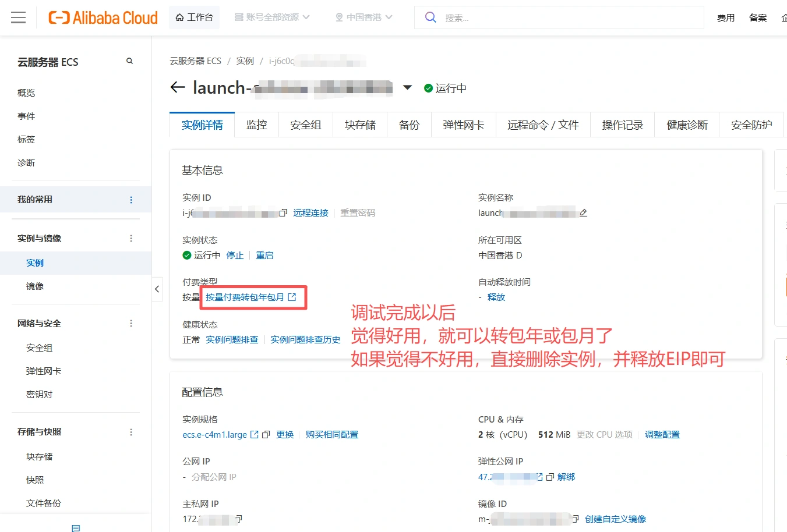Viewport: 787px width, 532px height.
Task: Expand the 账号全部资源 dropdown
Action: click(272, 17)
